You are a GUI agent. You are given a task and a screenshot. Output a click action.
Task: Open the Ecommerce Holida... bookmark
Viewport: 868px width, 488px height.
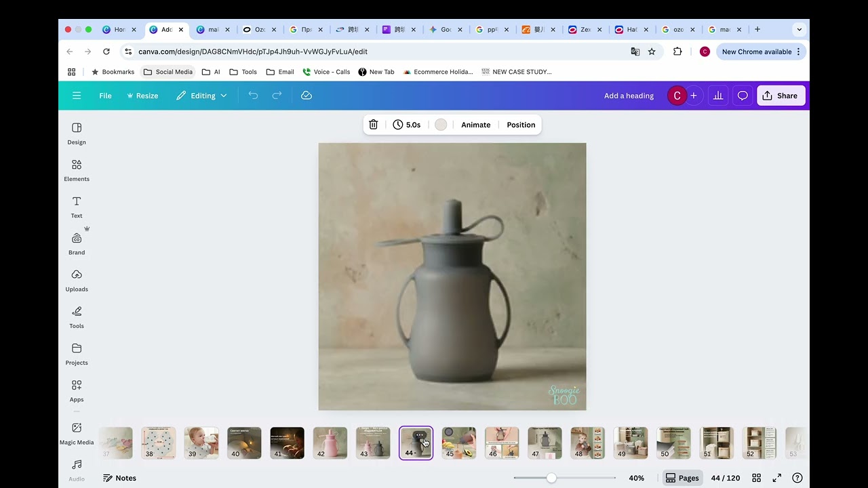[x=438, y=72]
